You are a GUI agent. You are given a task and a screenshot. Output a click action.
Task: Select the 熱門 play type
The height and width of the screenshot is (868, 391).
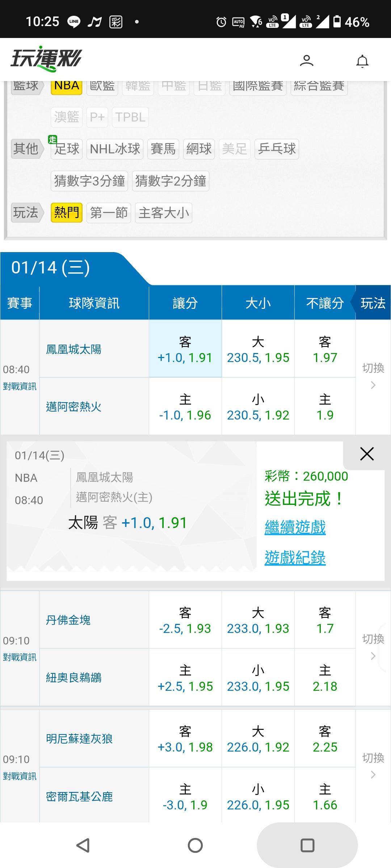tap(67, 213)
